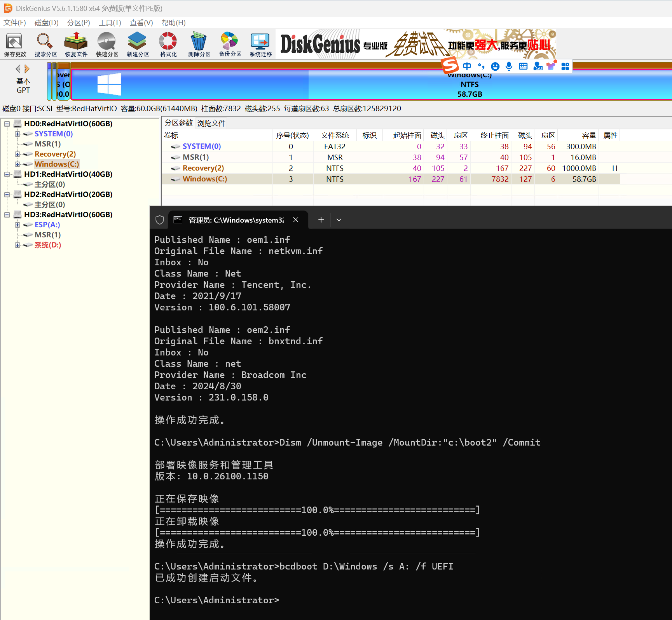Click the terminal window shield icon
Viewport: 672px width, 620px height.
click(160, 220)
